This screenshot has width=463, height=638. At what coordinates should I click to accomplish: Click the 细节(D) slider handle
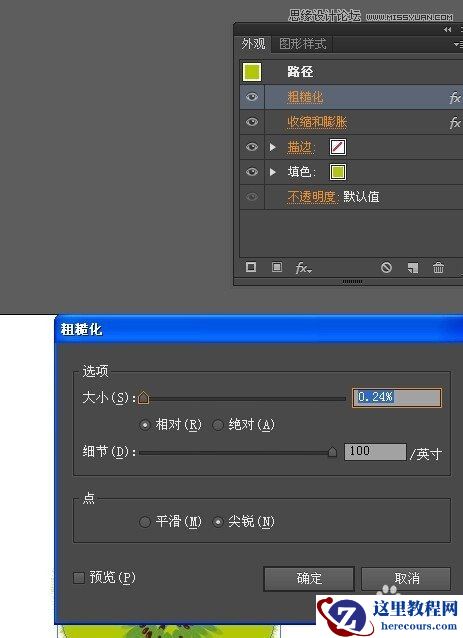coord(332,452)
